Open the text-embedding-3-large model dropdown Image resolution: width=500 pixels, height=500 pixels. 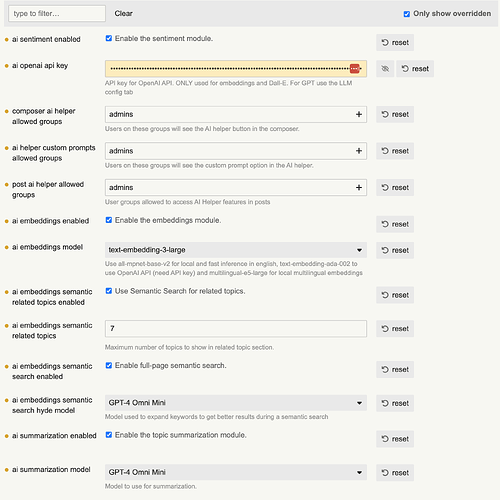pyautogui.click(x=236, y=250)
